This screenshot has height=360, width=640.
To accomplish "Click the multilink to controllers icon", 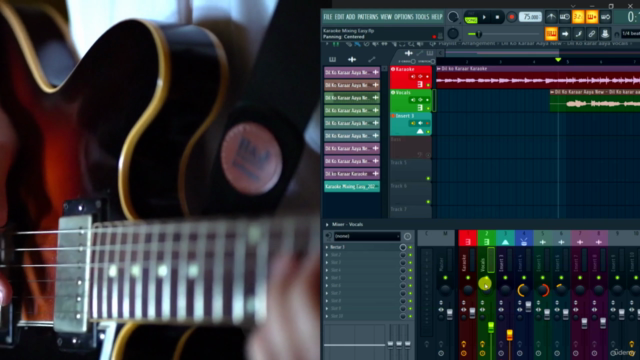I will 592,34.
